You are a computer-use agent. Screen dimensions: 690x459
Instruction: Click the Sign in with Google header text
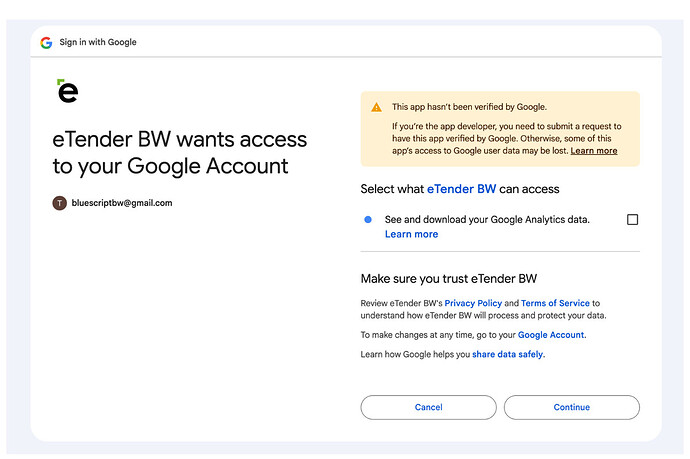pos(98,42)
